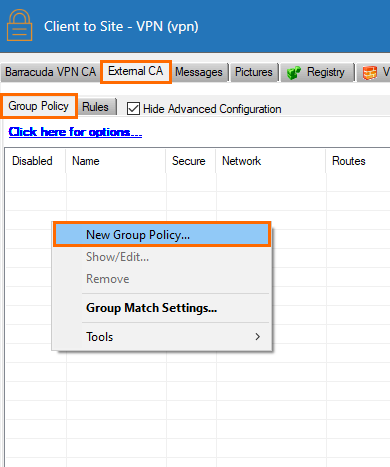Click the 'Click here for options...' link

[x=75, y=132]
